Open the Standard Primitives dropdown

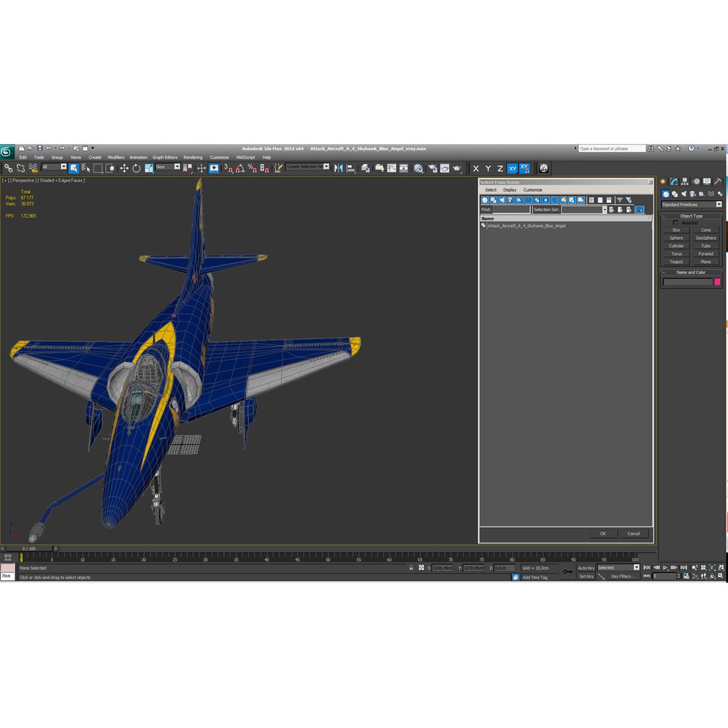coord(692,204)
